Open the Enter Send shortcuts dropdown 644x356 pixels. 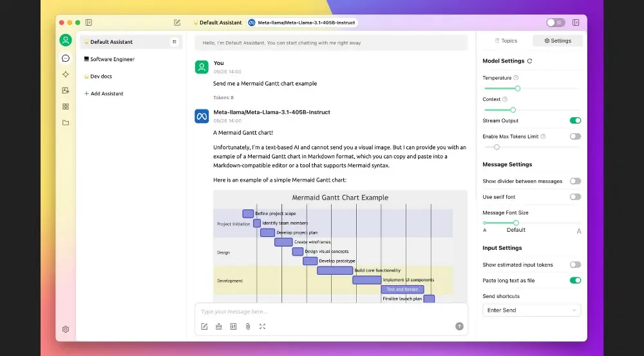531,310
